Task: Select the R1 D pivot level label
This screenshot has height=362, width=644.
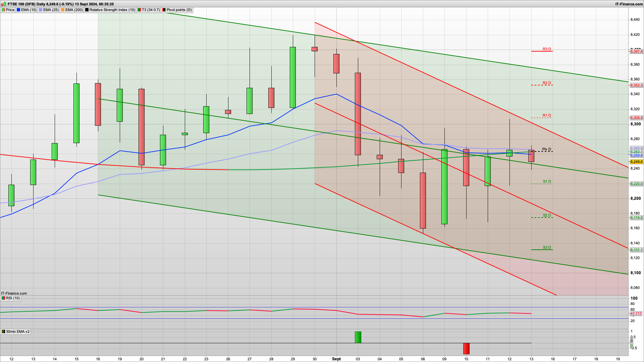Action: click(x=546, y=115)
